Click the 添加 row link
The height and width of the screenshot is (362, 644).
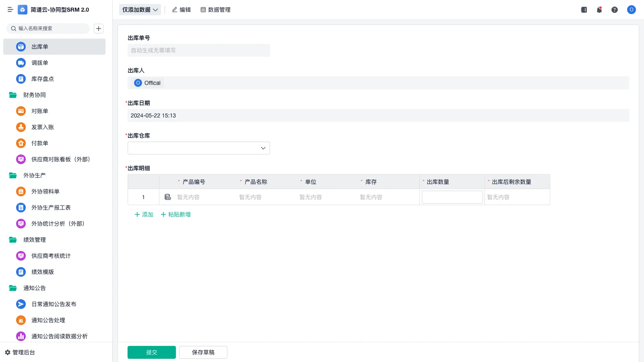point(144,214)
